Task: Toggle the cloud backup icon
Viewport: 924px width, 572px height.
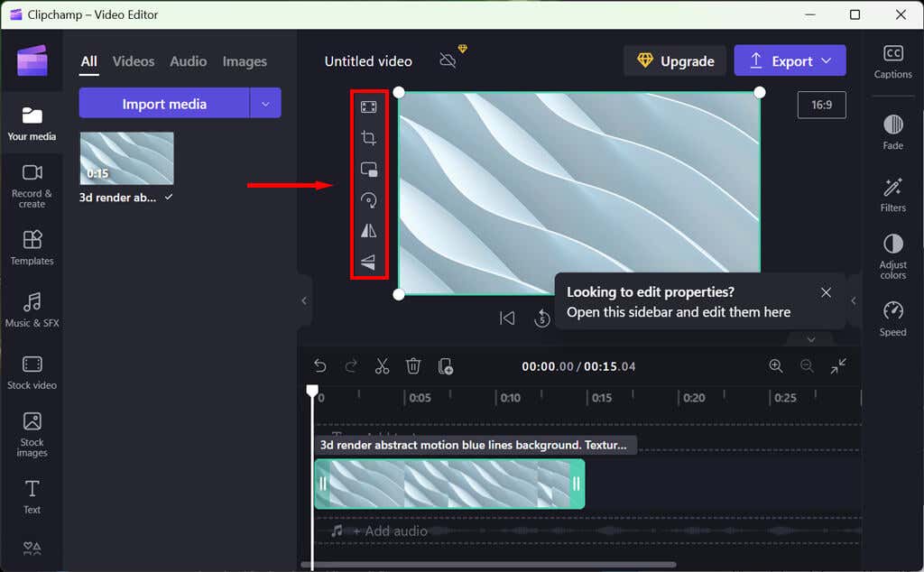Action: pyautogui.click(x=448, y=60)
